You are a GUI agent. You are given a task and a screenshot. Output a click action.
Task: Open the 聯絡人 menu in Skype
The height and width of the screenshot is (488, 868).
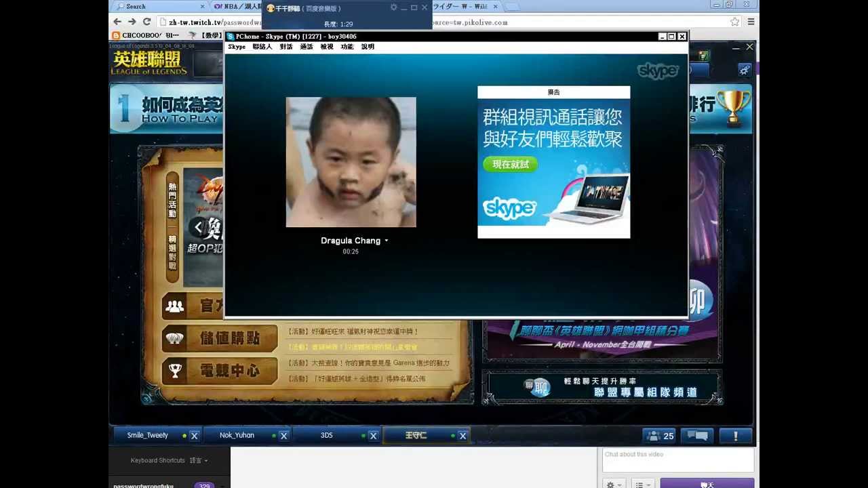pyautogui.click(x=262, y=47)
